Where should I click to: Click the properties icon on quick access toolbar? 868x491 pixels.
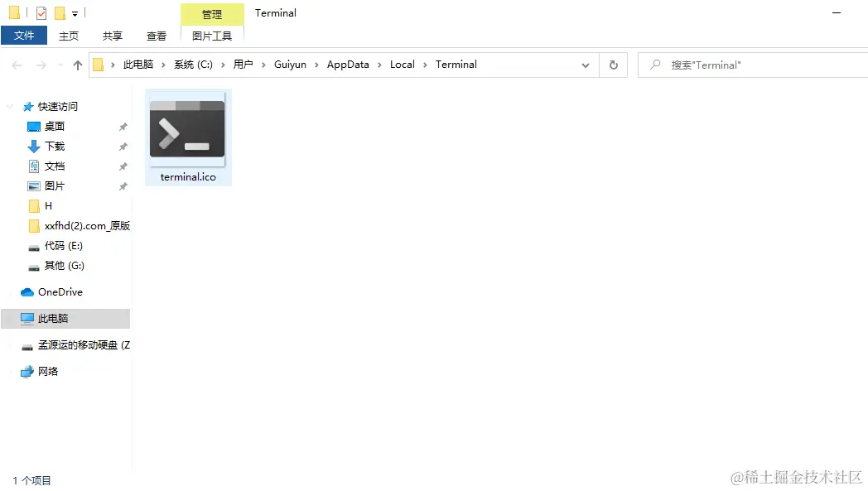[x=41, y=12]
